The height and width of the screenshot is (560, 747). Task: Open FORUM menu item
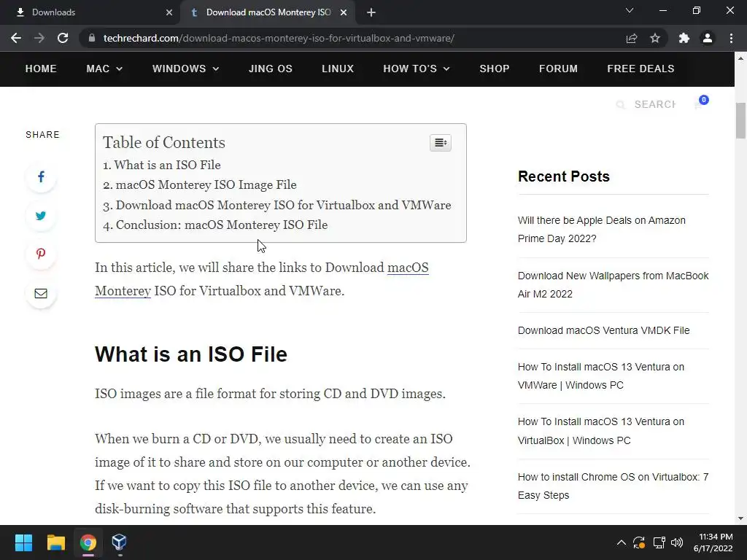[x=558, y=69]
